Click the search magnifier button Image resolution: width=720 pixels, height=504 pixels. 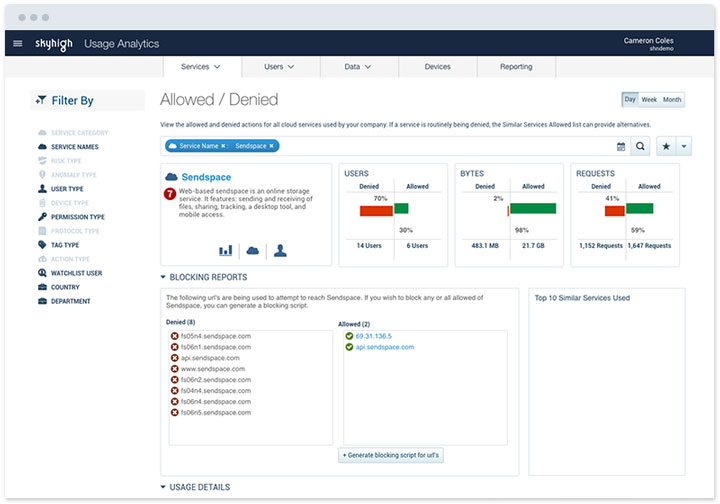640,146
